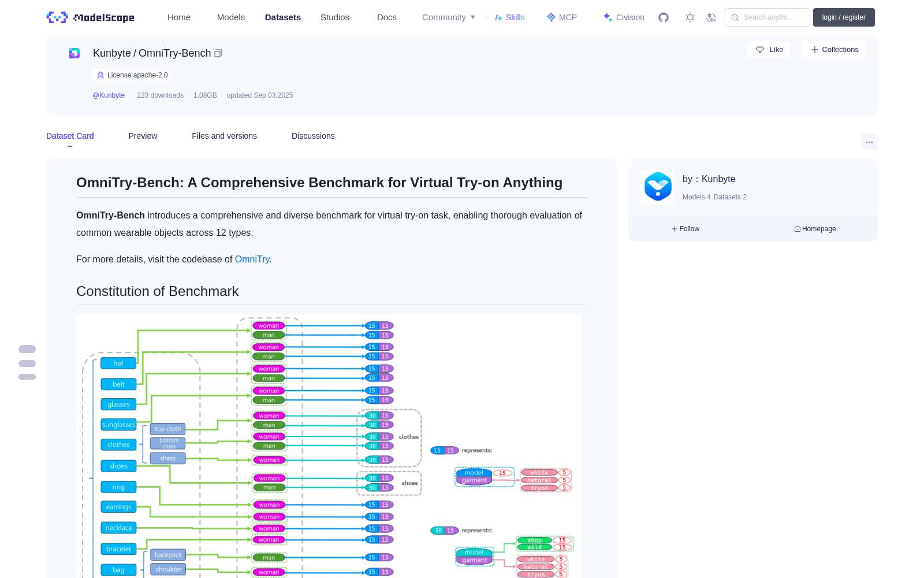924x578 pixels.
Task: Open the Studios navigation item
Action: (x=335, y=17)
